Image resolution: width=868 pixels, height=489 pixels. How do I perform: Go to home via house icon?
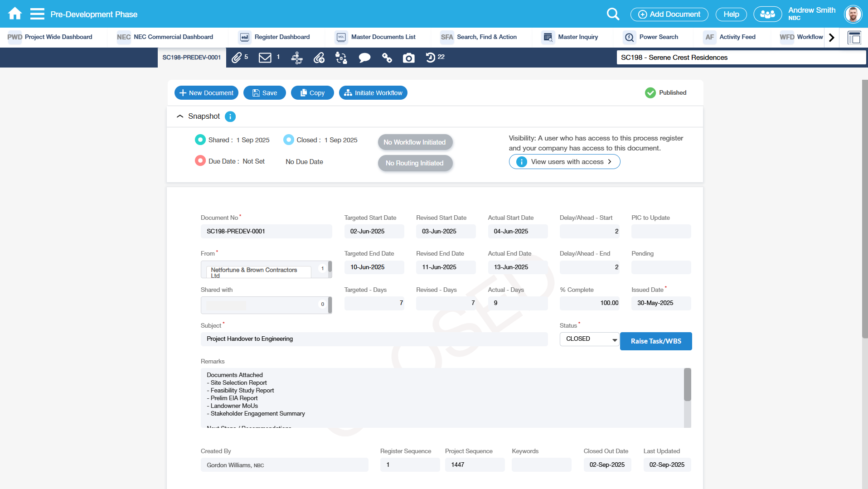15,14
